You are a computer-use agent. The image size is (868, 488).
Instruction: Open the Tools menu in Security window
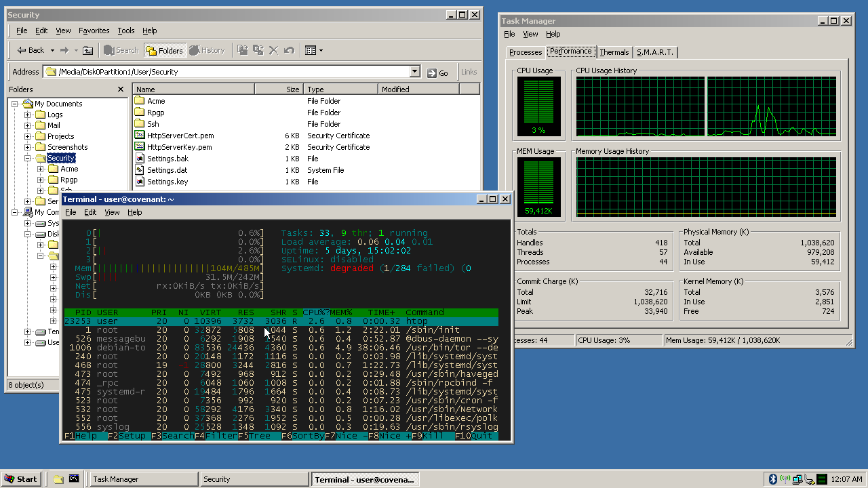point(126,30)
